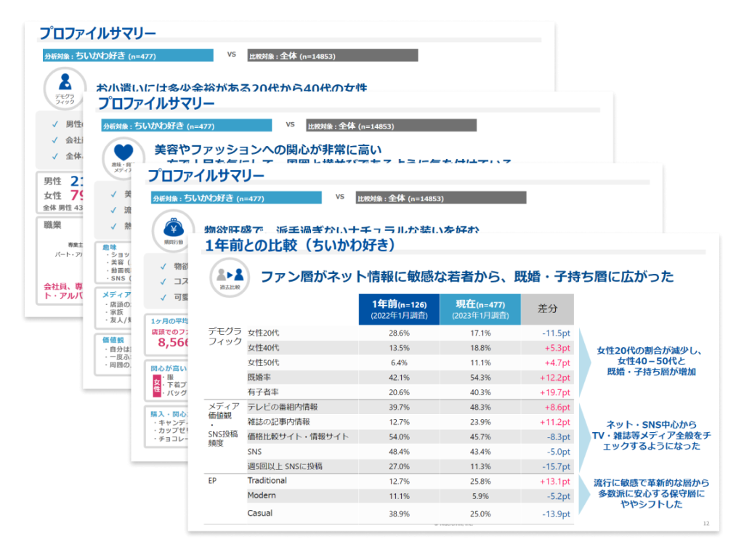Click the checkmark beside 会社 text
The height and width of the screenshot is (560, 744).
pos(54,139)
